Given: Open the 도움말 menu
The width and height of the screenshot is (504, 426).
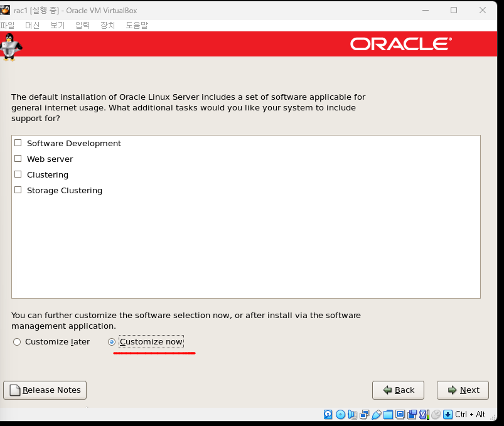Looking at the screenshot, I should [x=137, y=25].
